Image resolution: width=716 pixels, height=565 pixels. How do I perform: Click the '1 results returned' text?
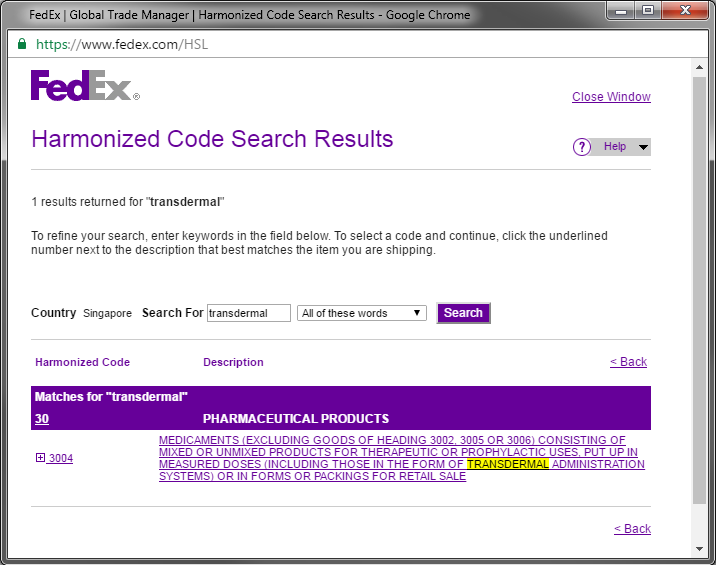tap(128, 202)
